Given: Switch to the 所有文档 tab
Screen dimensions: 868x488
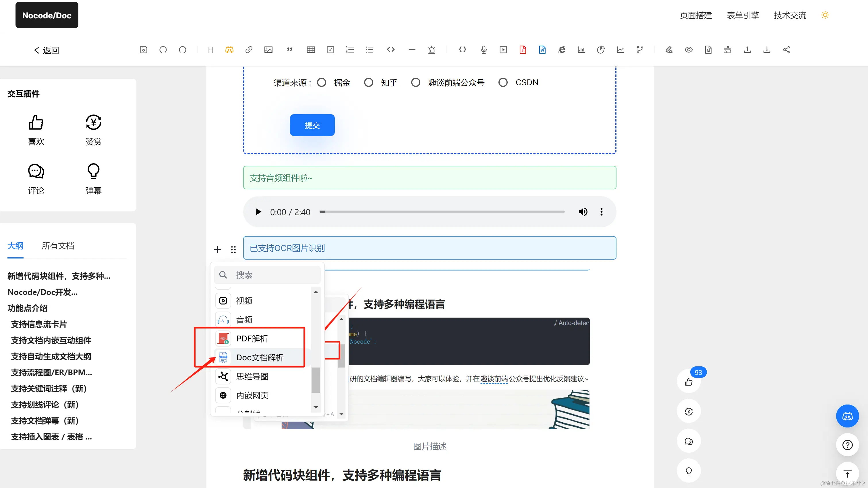Looking at the screenshot, I should coord(58,246).
